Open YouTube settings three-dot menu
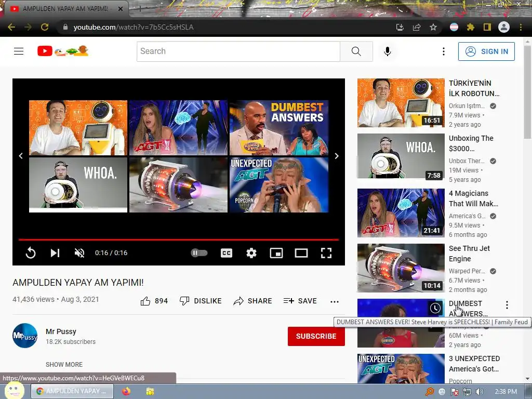The width and height of the screenshot is (532, 399). (444, 51)
